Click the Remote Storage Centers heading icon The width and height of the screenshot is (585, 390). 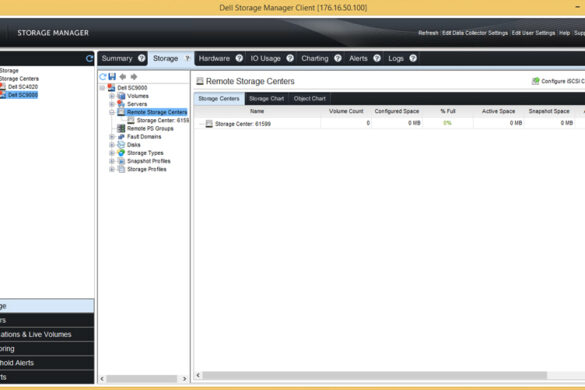pos(200,81)
